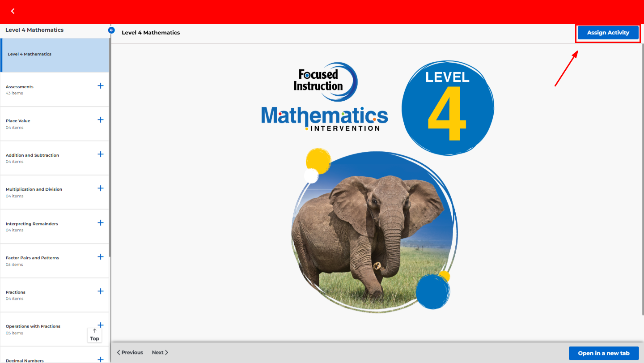644x363 pixels.
Task: Expand the Multiplication and Division section
Action: 100,188
